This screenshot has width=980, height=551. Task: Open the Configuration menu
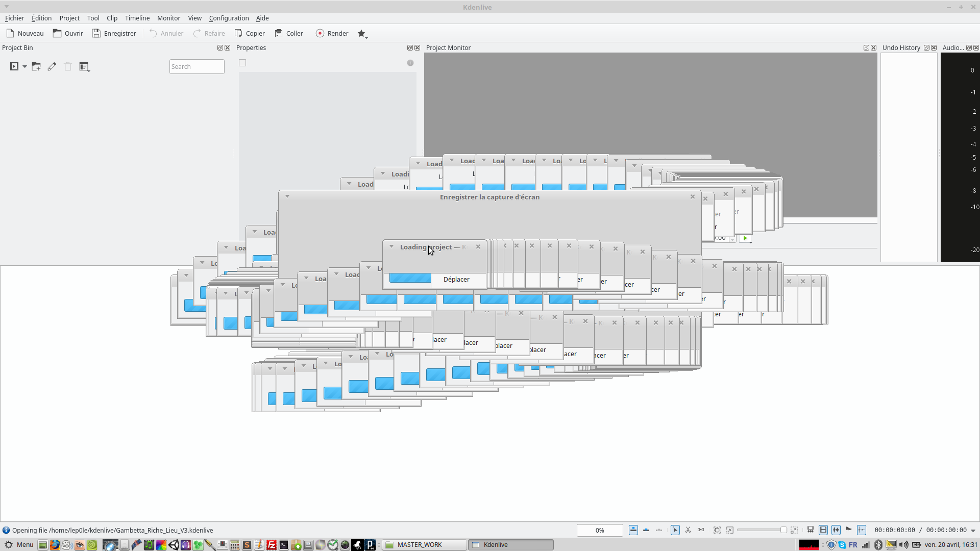coord(229,18)
